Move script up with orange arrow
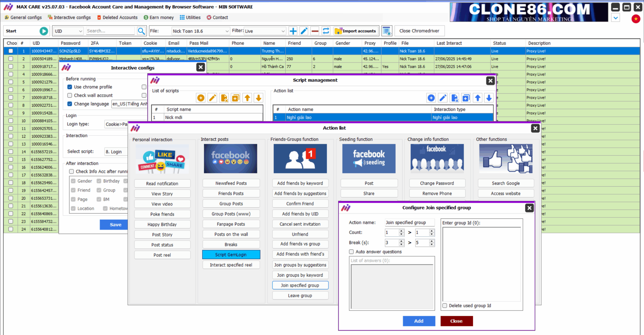This screenshot has height=335, width=644. 247,98
